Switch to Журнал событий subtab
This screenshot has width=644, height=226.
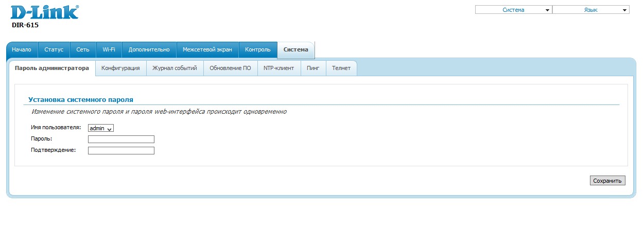pyautogui.click(x=175, y=68)
